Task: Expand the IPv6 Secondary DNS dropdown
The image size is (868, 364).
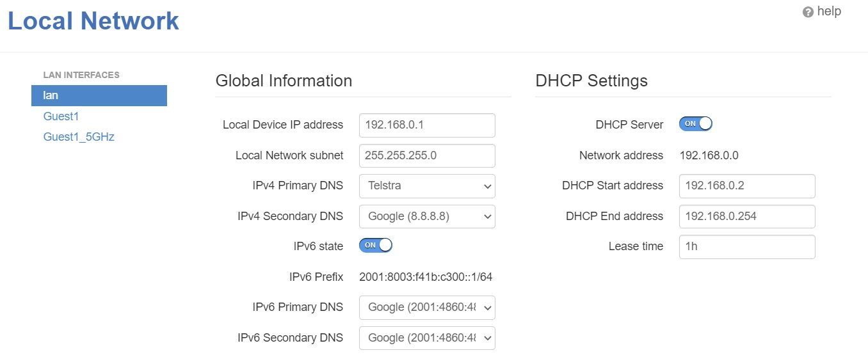Action: pos(427,338)
